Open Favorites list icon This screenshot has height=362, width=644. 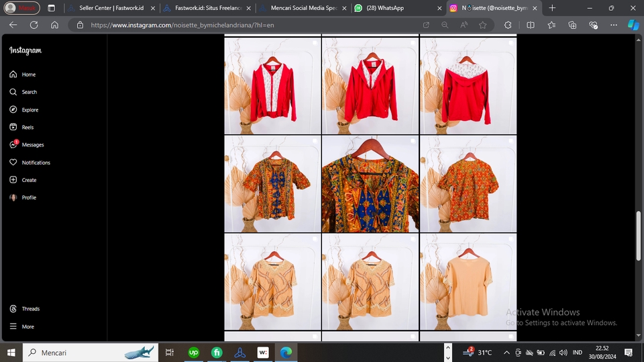[551, 25]
